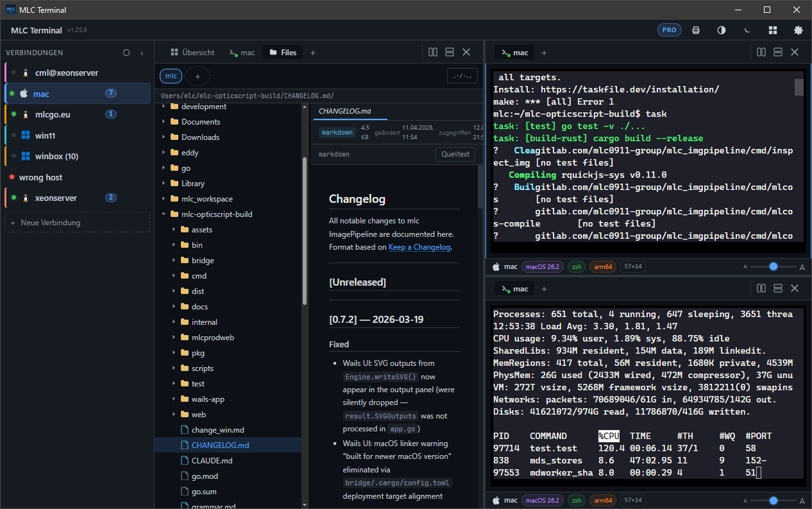Viewport: 812px width, 509px height.
Task: Split the Files pane horizontally
Action: click(450, 53)
